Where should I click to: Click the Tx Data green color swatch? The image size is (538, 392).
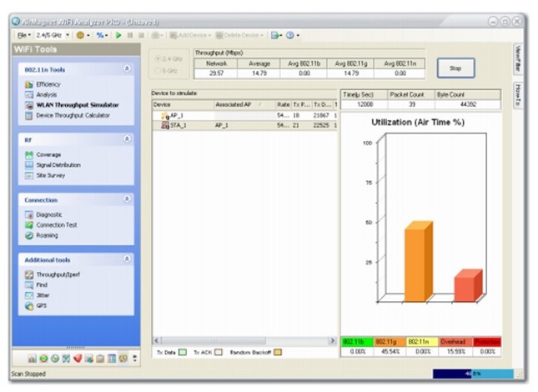pos(183,353)
